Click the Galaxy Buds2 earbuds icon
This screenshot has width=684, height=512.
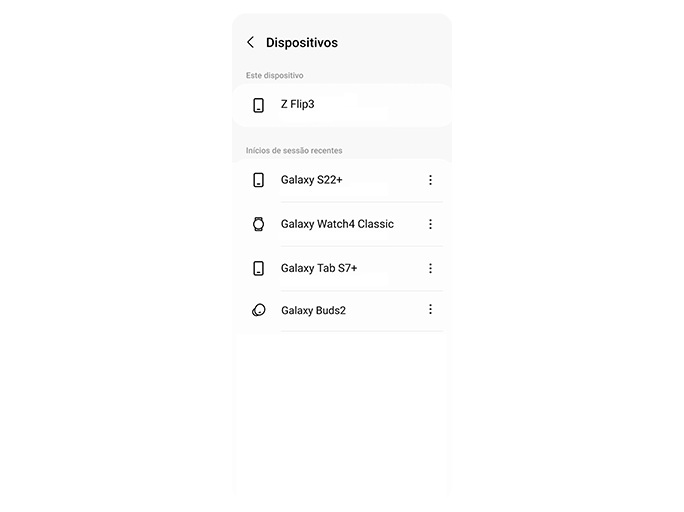click(258, 310)
